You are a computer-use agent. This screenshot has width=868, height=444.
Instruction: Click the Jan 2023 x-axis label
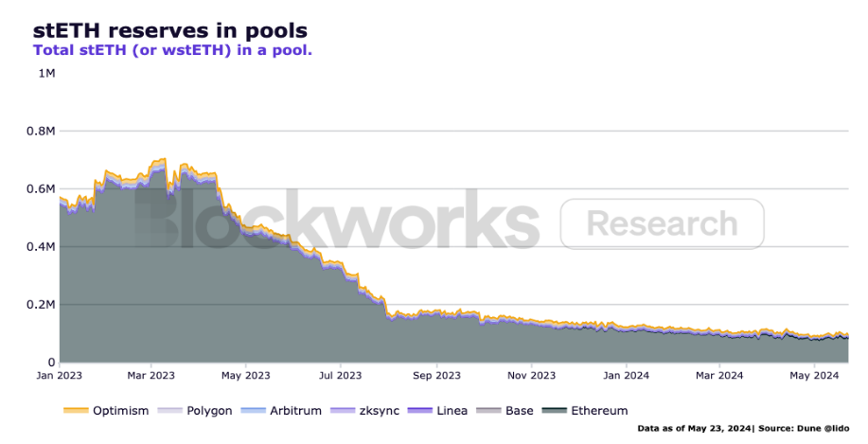(60, 375)
